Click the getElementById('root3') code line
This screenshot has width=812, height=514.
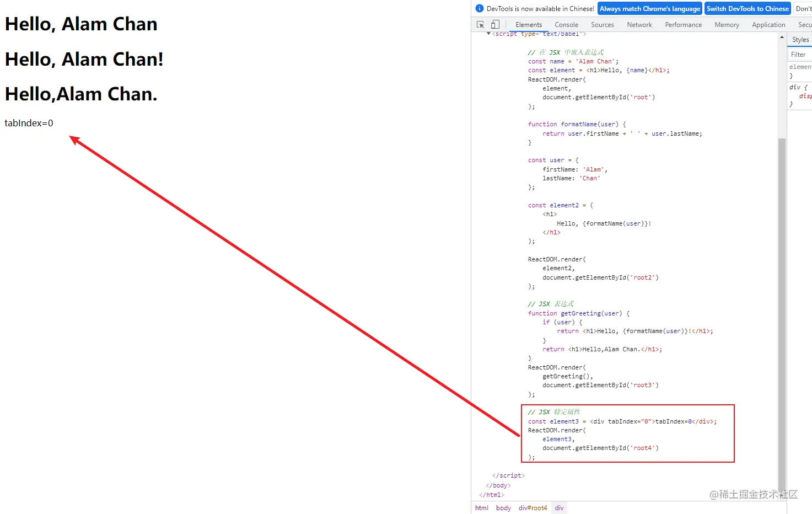pos(600,385)
